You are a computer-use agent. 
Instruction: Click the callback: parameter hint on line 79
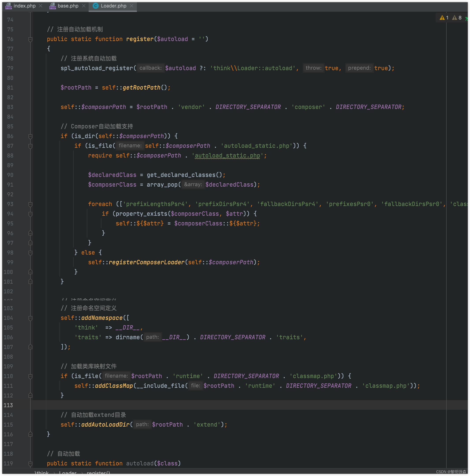click(x=150, y=68)
